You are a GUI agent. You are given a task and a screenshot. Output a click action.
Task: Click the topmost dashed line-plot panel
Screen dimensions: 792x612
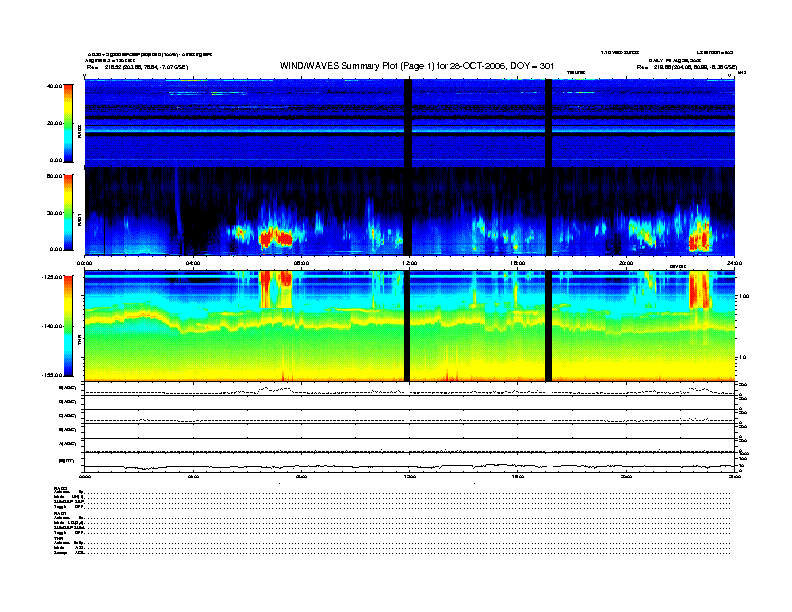tap(410, 389)
